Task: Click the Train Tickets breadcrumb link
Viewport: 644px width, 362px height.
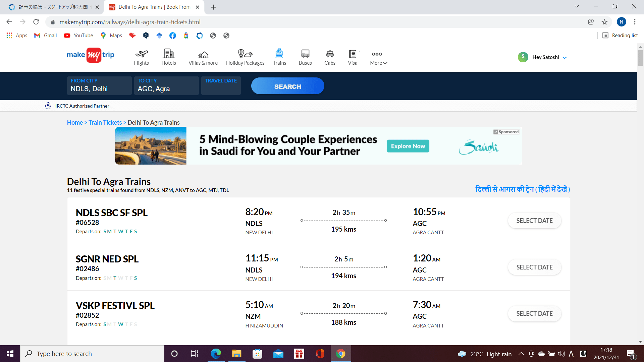Action: point(105,123)
